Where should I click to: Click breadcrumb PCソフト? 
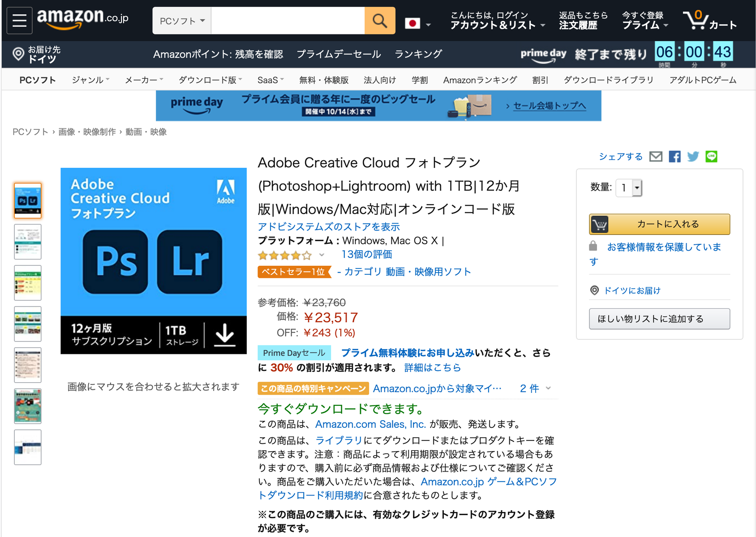30,132
